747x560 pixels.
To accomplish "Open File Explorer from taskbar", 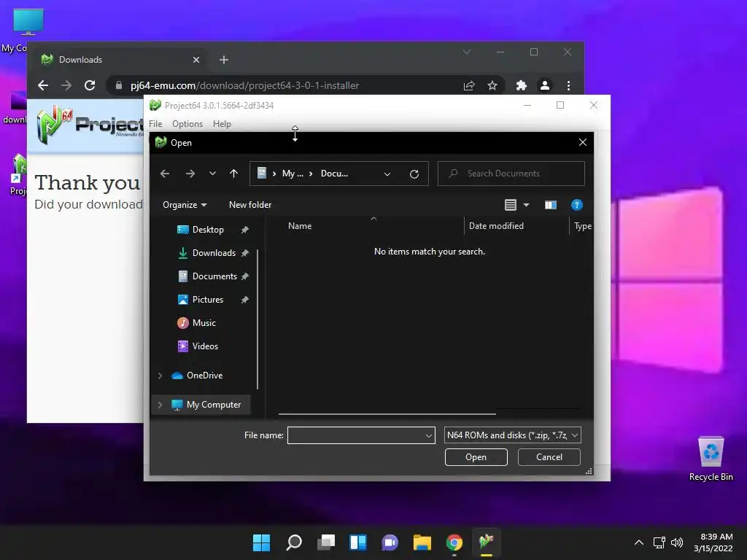I will tap(422, 542).
